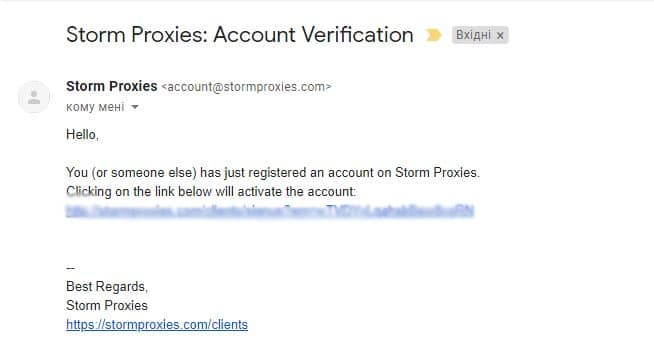Click the bold sender name Storm Proxies

111,86
